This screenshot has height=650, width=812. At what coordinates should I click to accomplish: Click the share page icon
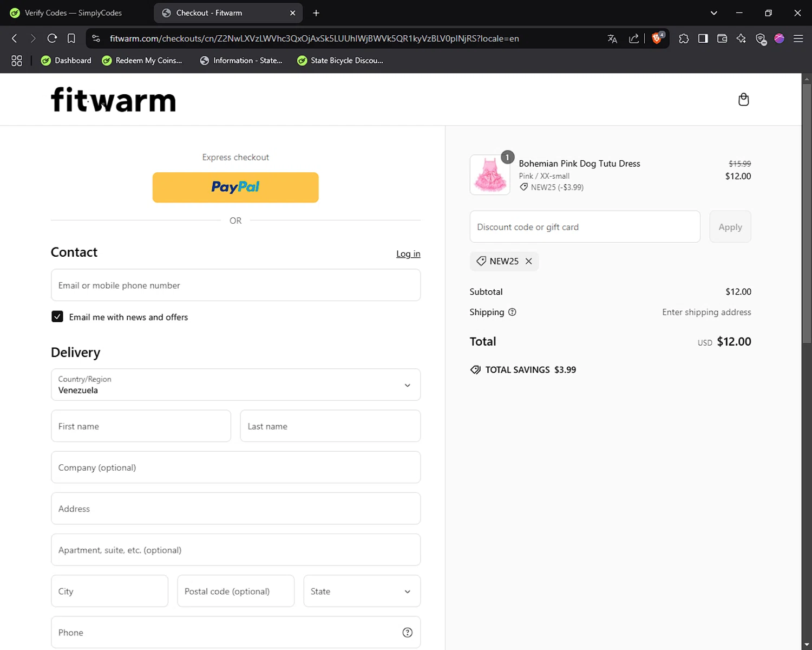tap(633, 38)
